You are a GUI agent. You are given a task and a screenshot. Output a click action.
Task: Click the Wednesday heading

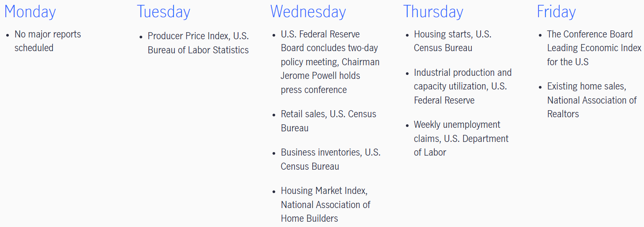[x=308, y=12]
